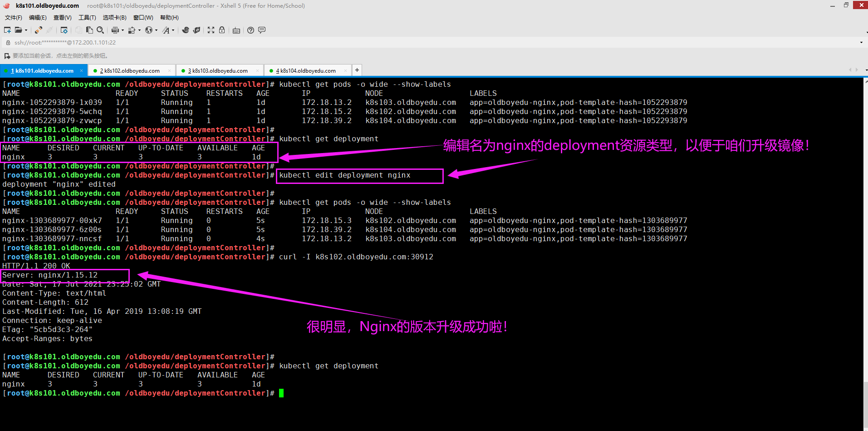Click the add current session arrow button
The image size is (868, 431).
[7, 56]
